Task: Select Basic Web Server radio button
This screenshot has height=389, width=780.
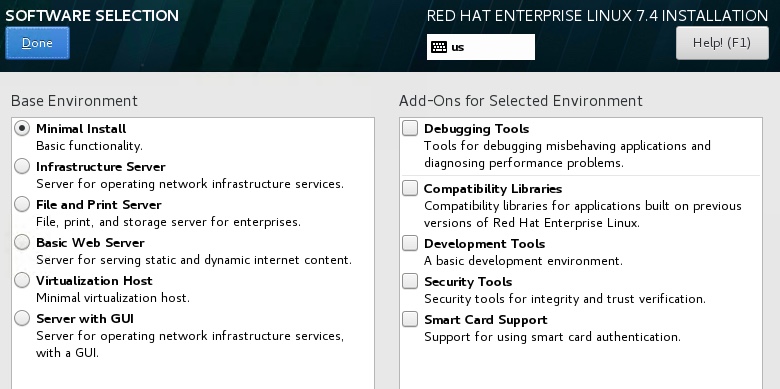Action: [22, 242]
